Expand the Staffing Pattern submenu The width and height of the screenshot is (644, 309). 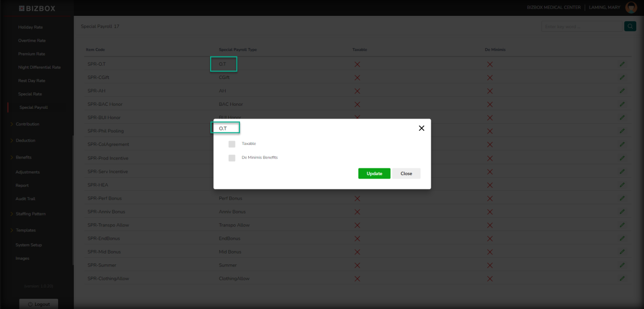pyautogui.click(x=30, y=214)
